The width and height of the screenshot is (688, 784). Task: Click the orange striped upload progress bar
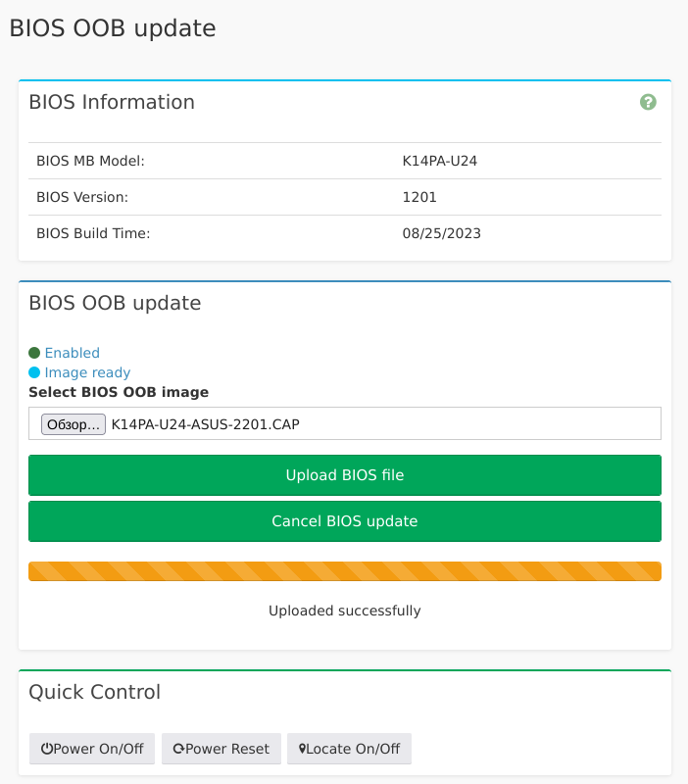pos(345,571)
